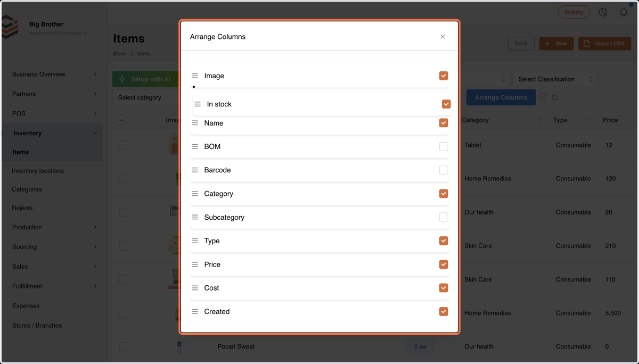
Task: Enable the Subcategory column checkbox
Action: [x=444, y=217]
